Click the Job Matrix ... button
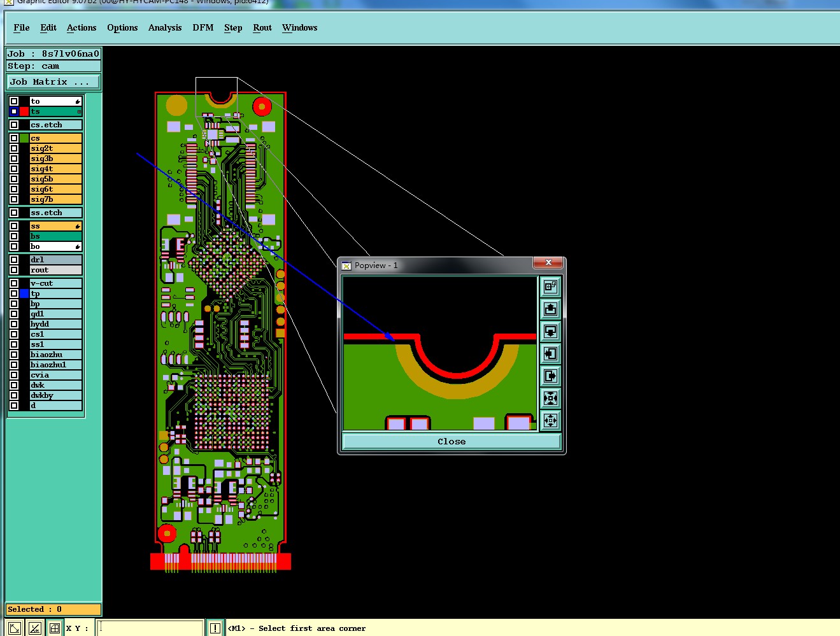840x636 pixels. pos(53,82)
